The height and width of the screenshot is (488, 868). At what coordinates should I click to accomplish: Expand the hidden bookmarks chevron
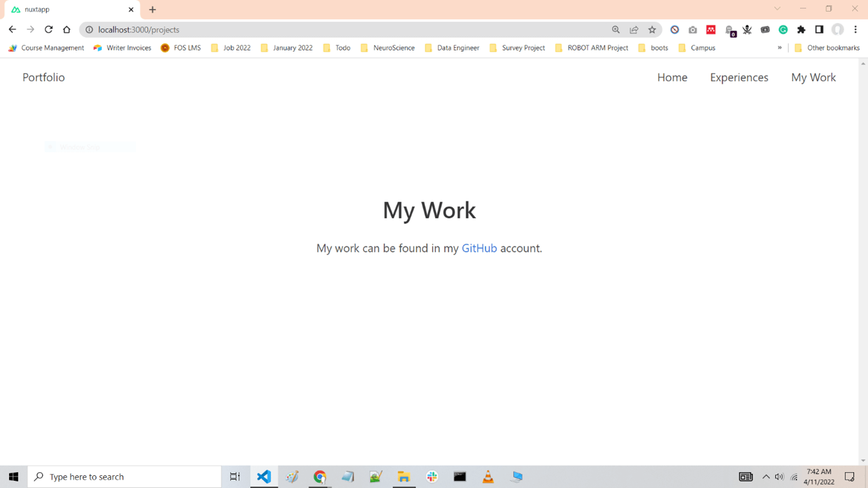[779, 48]
